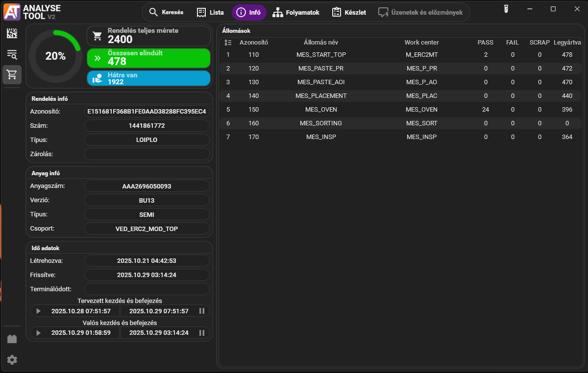Viewport: 588px width, 373px height.
Task: Click the QR code scanner sidebar icon
Action: click(x=12, y=33)
